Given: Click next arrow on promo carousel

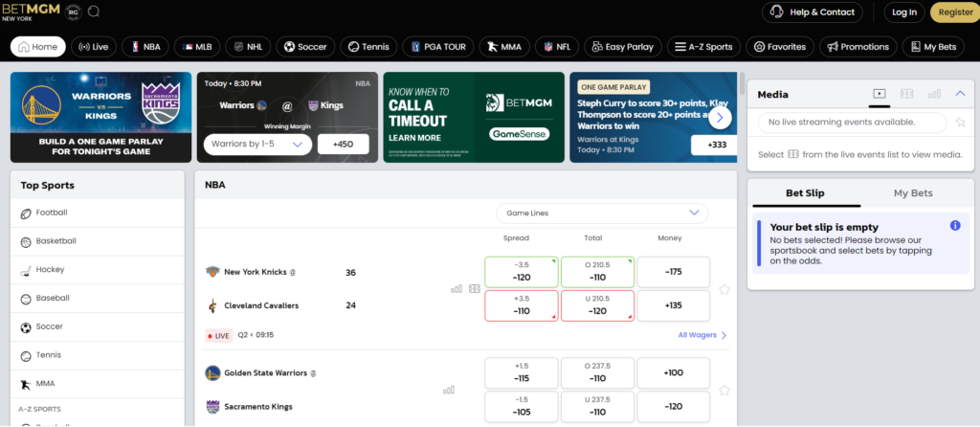Looking at the screenshot, I should (x=720, y=117).
